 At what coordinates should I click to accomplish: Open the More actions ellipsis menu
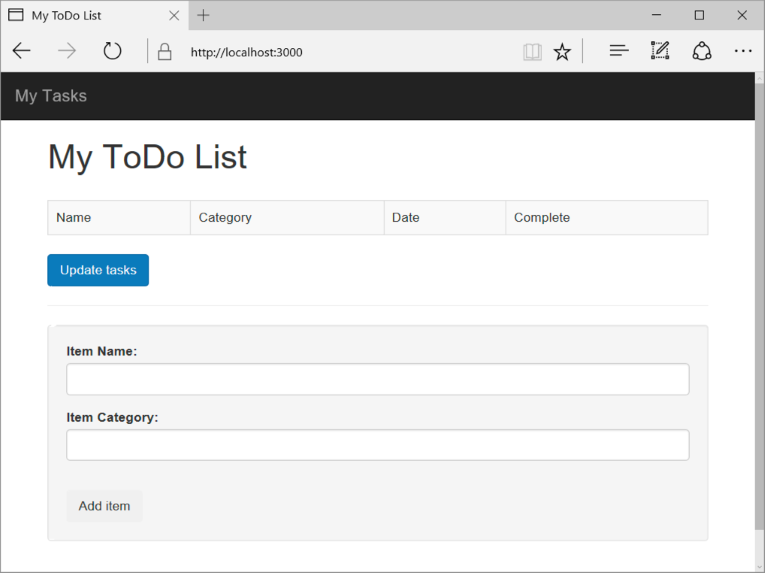point(743,51)
